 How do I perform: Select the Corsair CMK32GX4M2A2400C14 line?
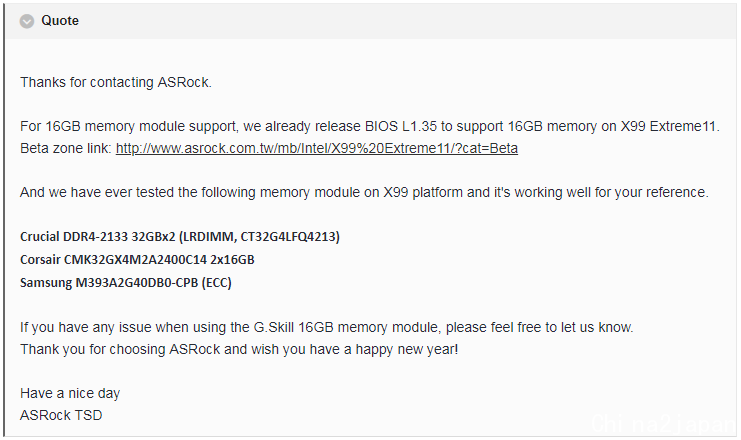(x=137, y=260)
